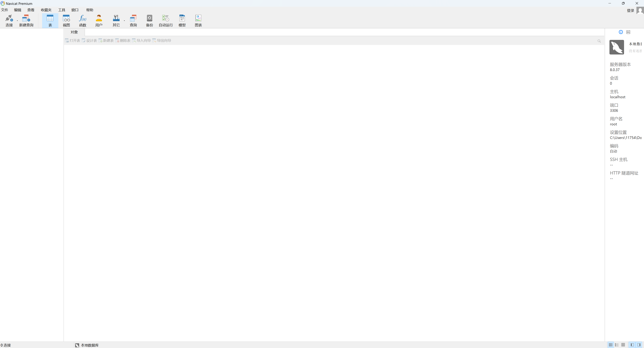Open the dropdown arrow beside 连接
Viewport: 644px width, 348px height.
click(17, 20)
